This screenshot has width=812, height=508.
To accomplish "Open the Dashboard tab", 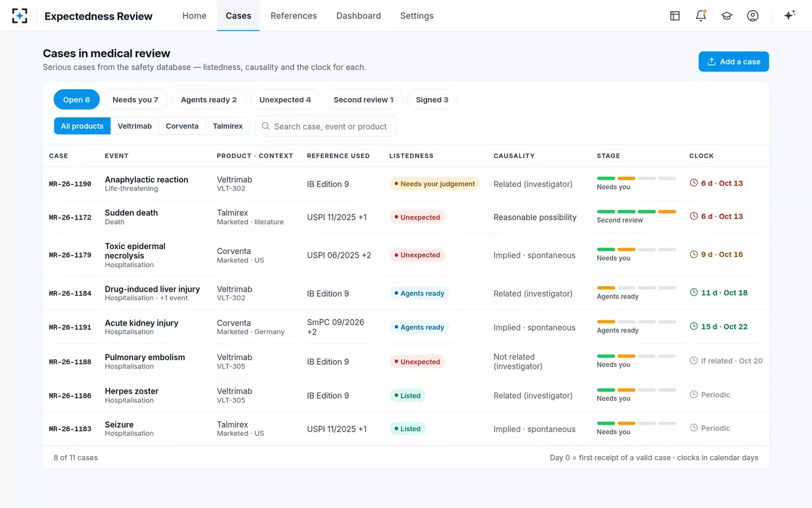I will point(359,16).
